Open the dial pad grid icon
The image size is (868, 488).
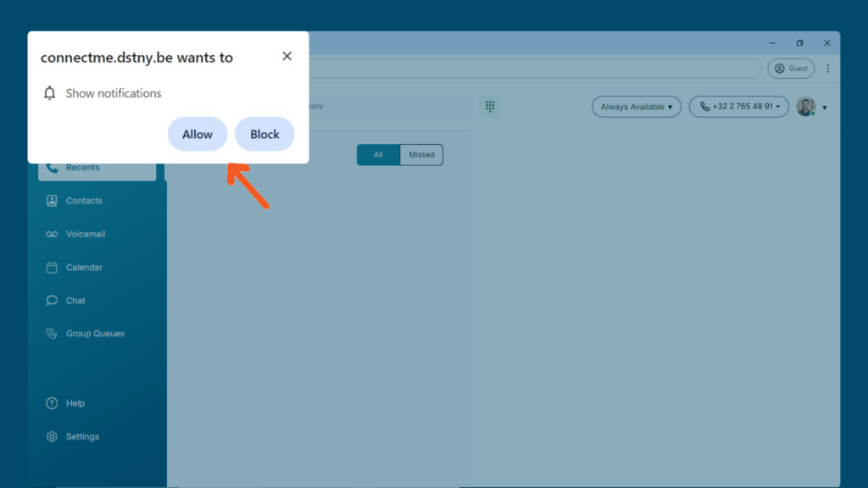pos(490,106)
